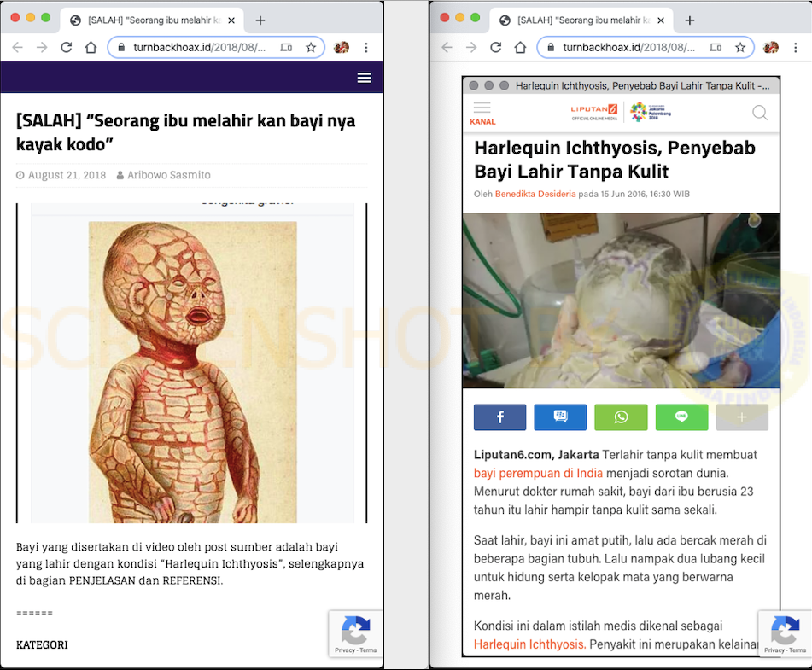Click reCAPTCHA badge in left window

pos(355,634)
